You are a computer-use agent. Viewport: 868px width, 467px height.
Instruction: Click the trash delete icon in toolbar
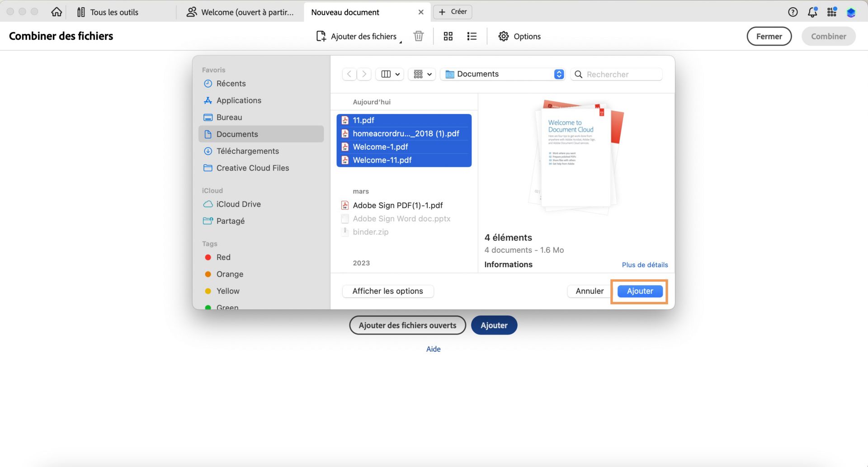click(x=419, y=36)
